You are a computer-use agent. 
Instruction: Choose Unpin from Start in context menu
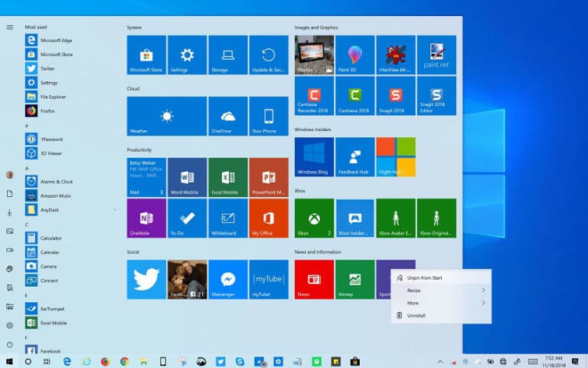[441, 278]
